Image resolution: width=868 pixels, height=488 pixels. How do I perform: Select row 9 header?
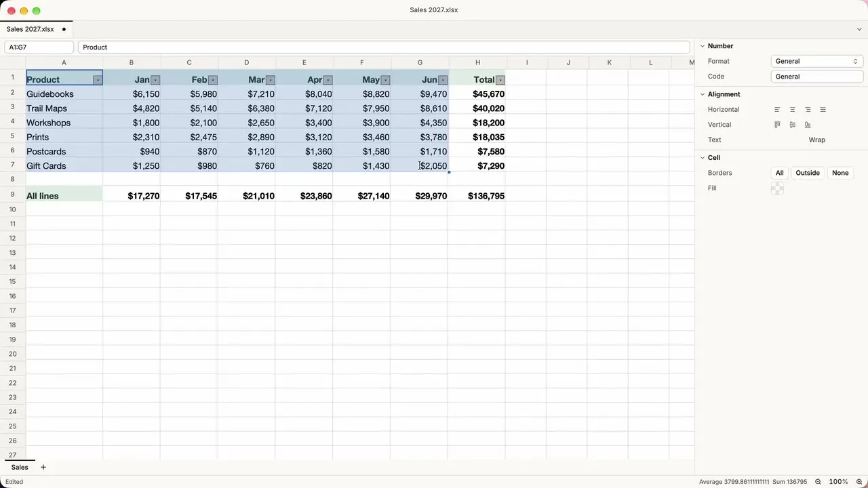click(12, 195)
